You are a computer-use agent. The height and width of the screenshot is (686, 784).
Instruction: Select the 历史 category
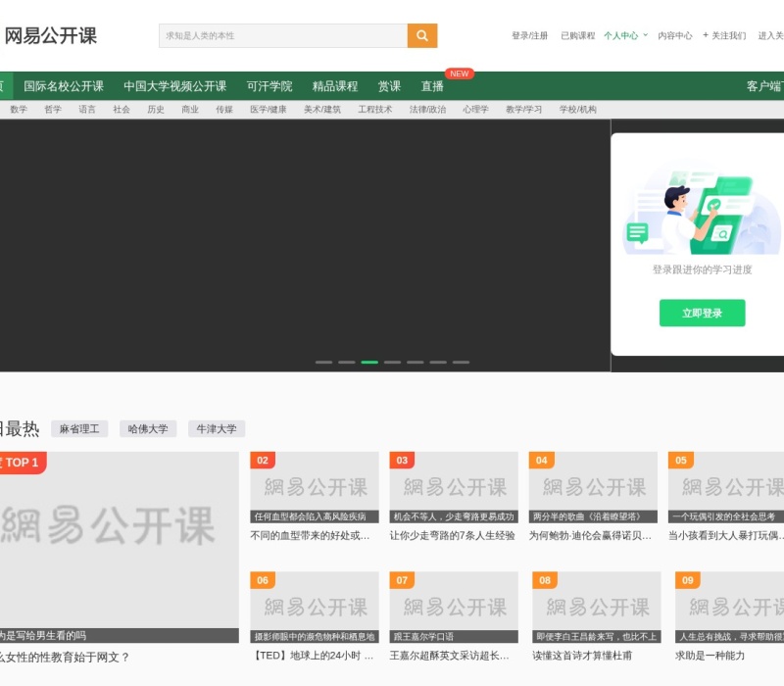click(x=156, y=109)
